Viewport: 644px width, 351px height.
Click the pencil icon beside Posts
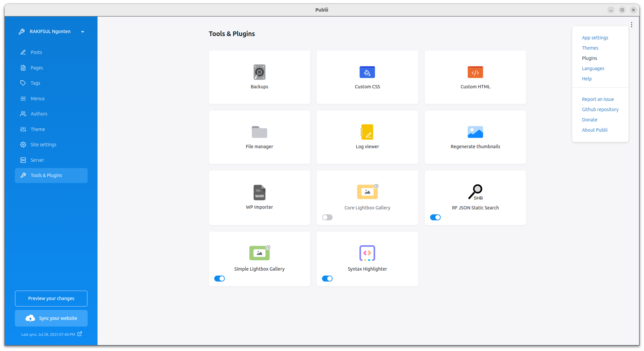coord(23,52)
